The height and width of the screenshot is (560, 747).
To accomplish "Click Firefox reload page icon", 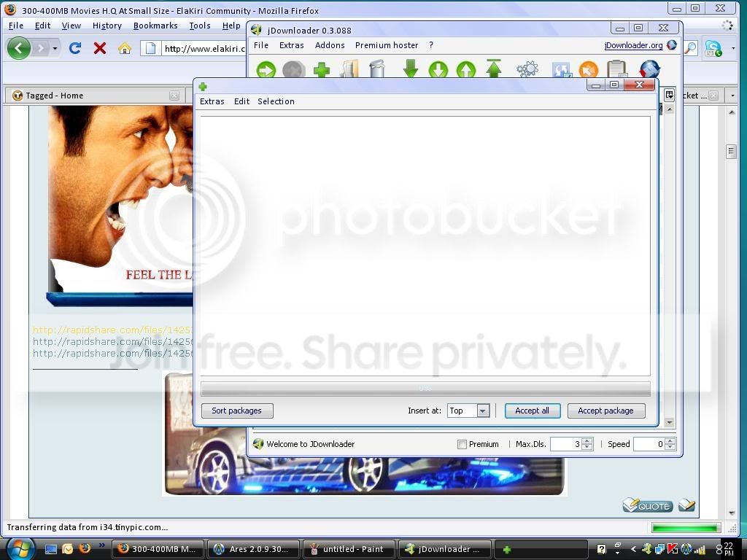I will coord(75,48).
